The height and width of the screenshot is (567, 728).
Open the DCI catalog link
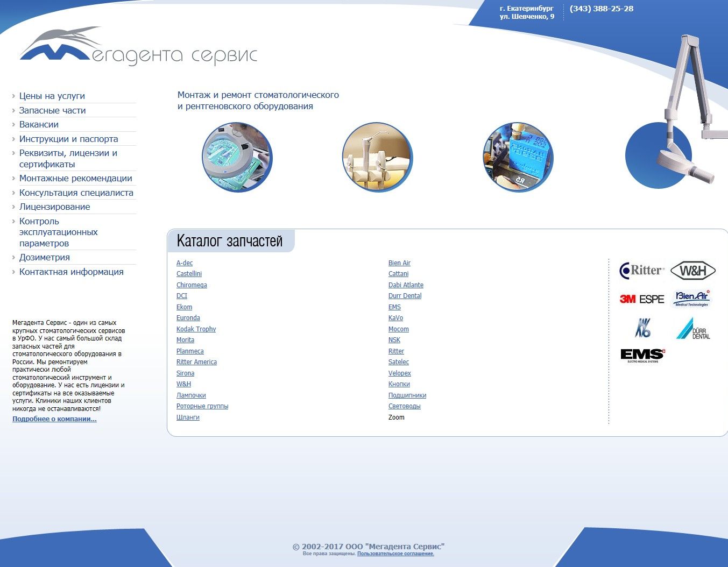[182, 296]
